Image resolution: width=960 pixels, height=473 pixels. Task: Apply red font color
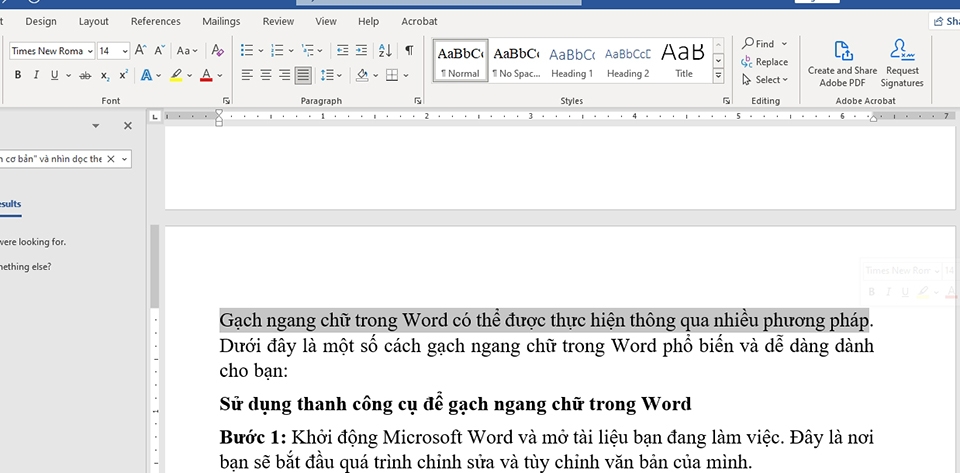[x=206, y=75]
